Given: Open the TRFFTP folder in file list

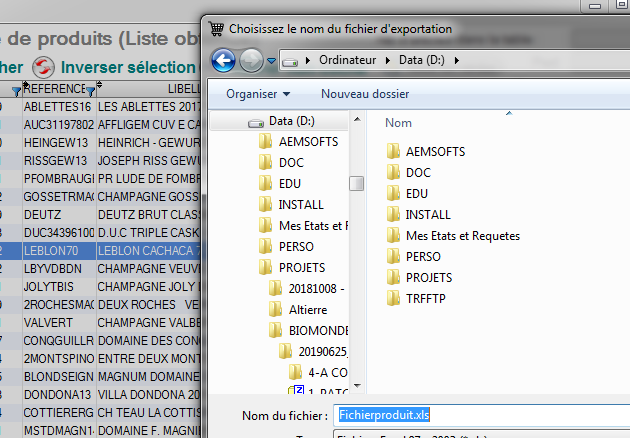Looking at the screenshot, I should coord(429,299).
